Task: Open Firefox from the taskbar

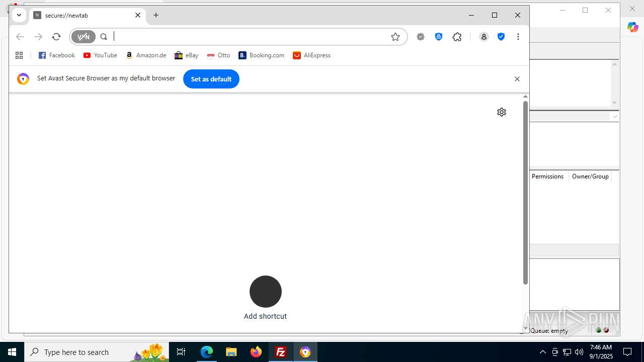Action: (x=256, y=352)
